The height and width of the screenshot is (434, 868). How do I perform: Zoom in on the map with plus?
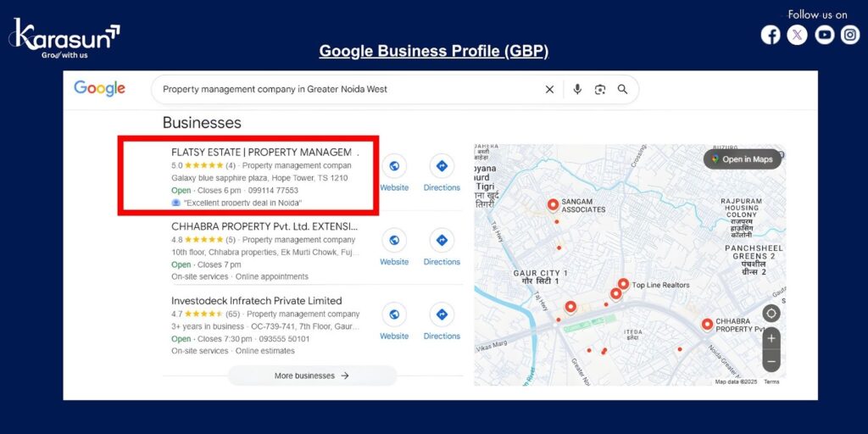pos(771,338)
